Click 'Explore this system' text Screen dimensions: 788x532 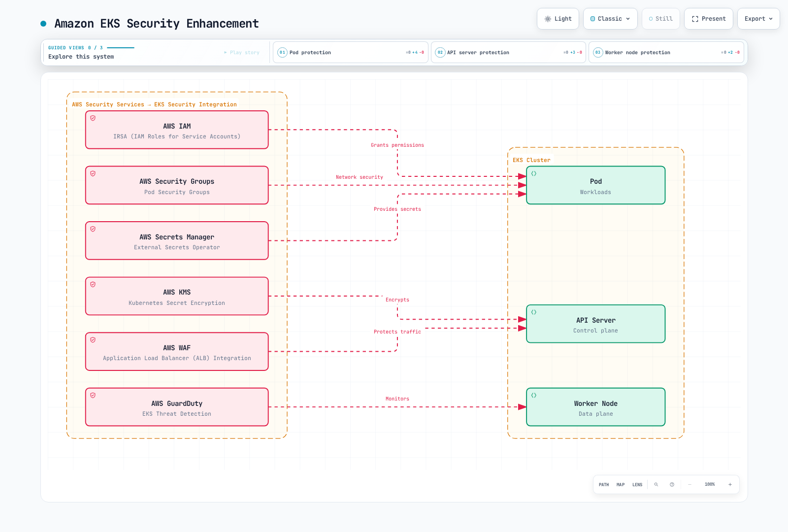81,57
